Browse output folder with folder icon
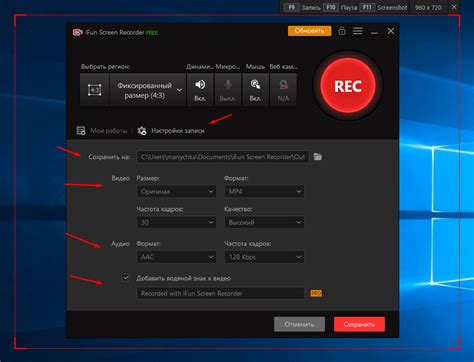This screenshot has height=362, width=474. click(318, 157)
